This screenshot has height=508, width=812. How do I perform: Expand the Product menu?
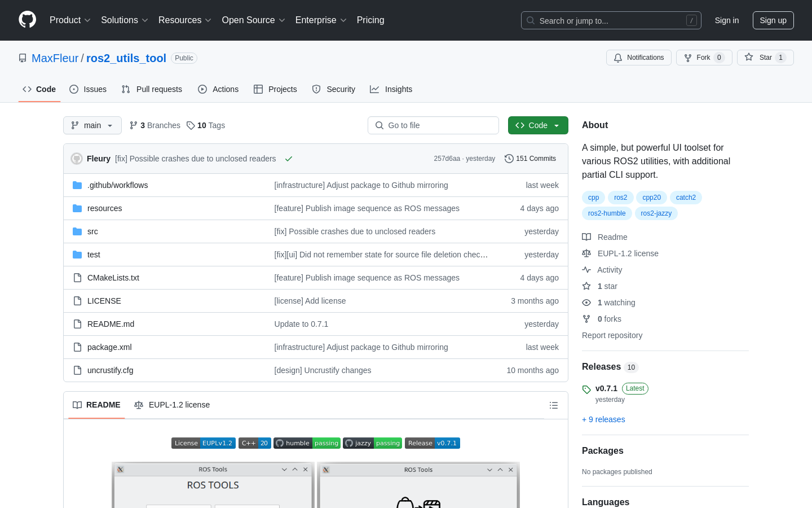[x=70, y=20]
